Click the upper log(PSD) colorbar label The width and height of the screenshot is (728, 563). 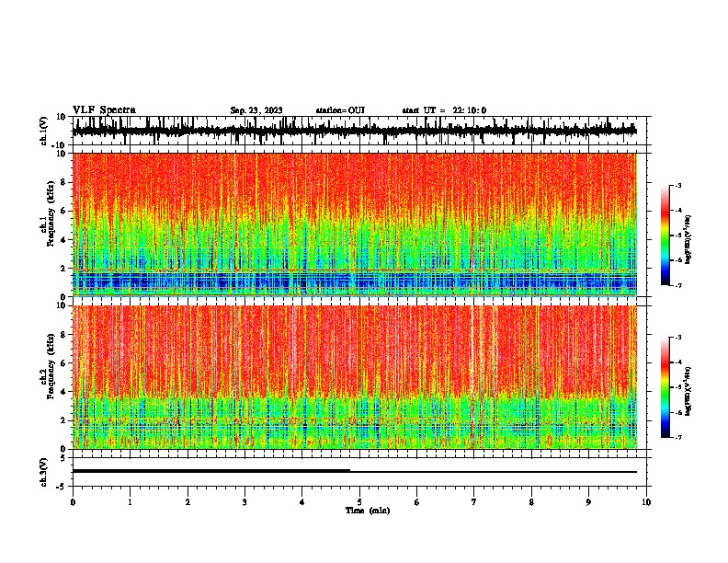click(688, 239)
